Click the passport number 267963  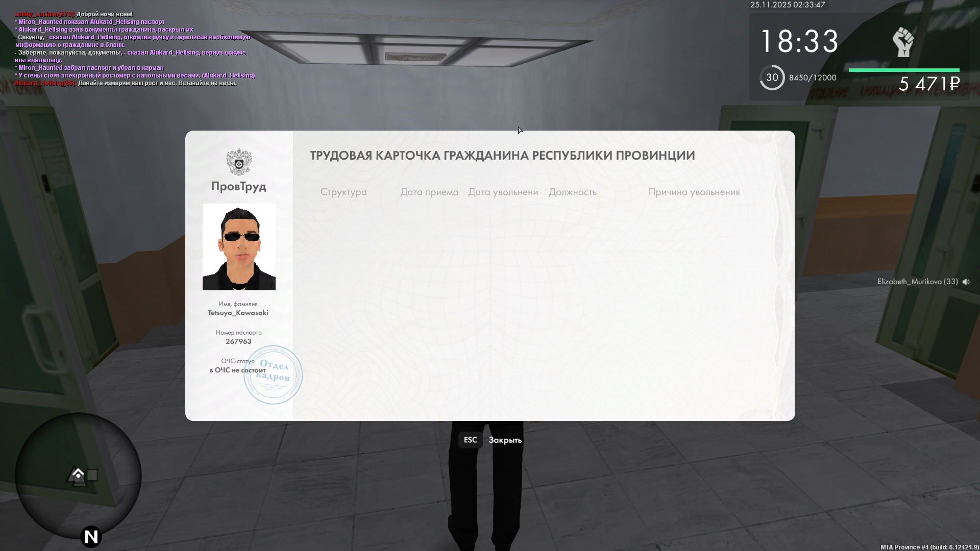pyautogui.click(x=238, y=341)
